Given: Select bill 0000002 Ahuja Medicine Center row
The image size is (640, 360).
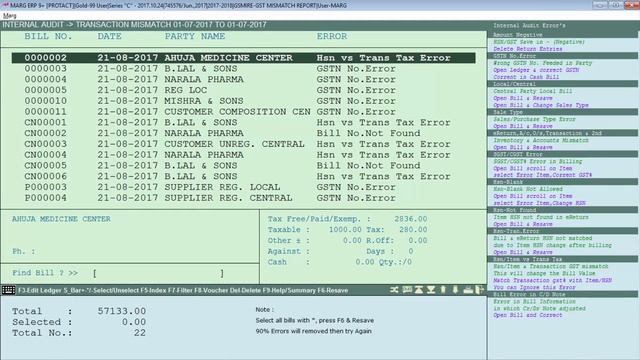Looking at the screenshot, I should pos(243,58).
